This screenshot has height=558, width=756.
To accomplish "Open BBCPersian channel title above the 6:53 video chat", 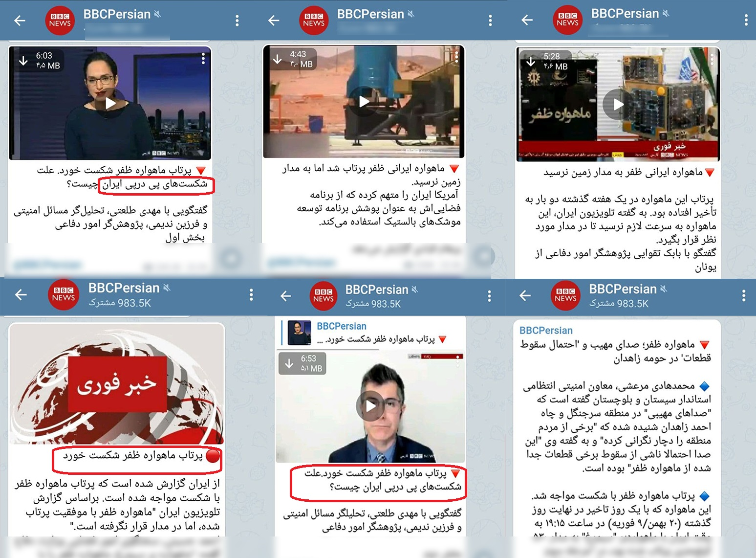I will pyautogui.click(x=377, y=290).
